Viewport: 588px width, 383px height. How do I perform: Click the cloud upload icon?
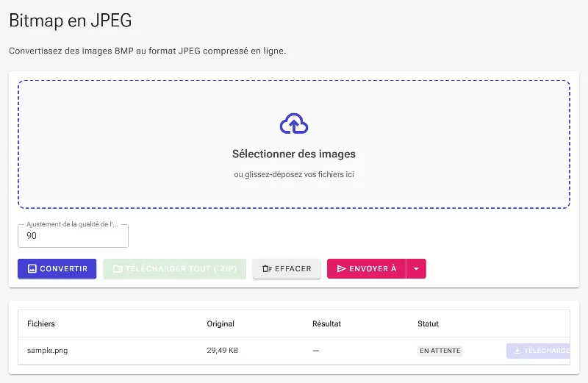(294, 124)
